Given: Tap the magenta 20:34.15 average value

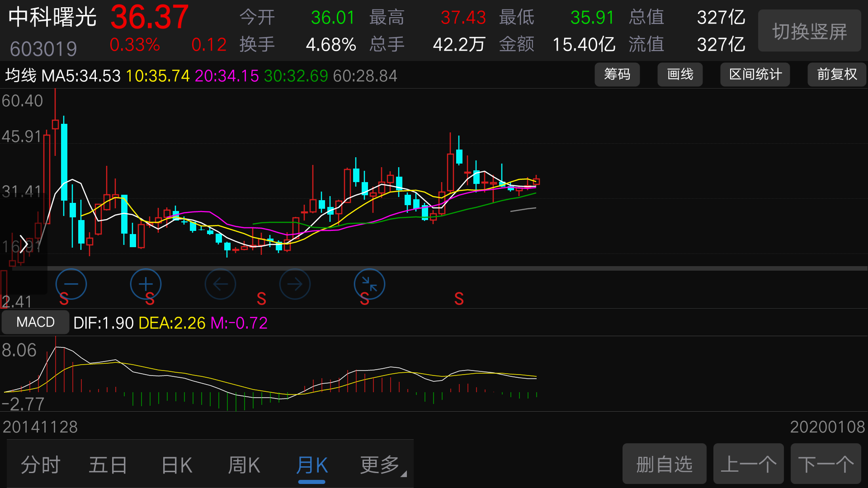Looking at the screenshot, I should tap(227, 75).
